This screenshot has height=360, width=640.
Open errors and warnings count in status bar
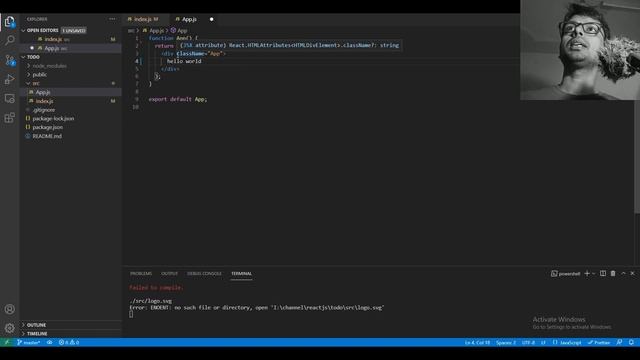pyautogui.click(x=69, y=342)
